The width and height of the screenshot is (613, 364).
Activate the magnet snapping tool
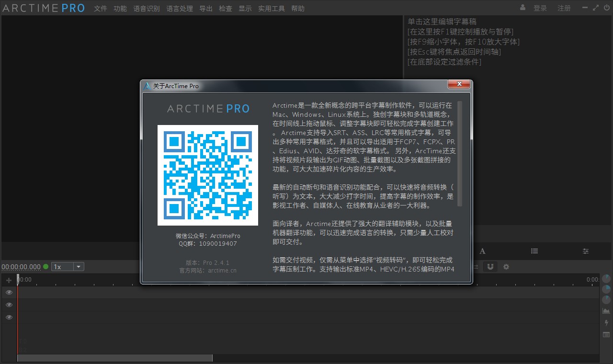tap(490, 267)
